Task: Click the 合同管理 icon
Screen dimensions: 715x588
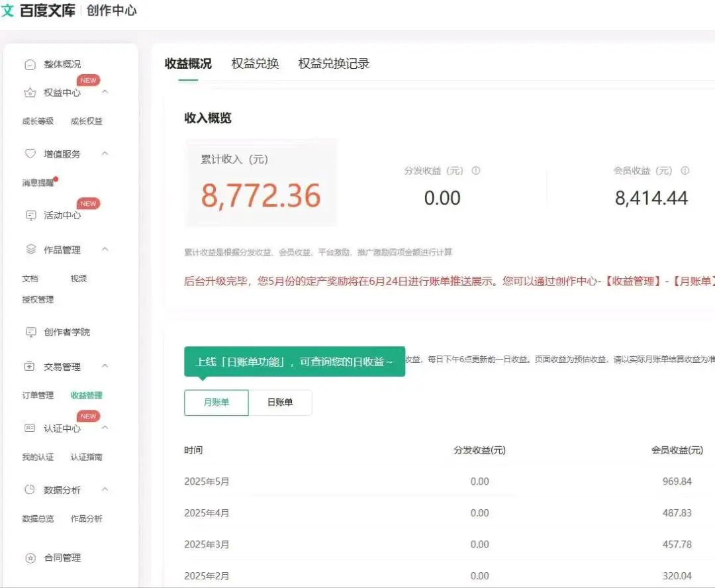Action: (30, 558)
